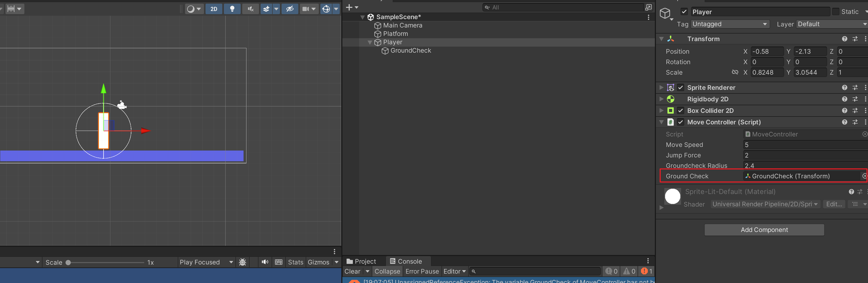Select GroundCheck child in Hierarchy
Screen dimensions: 868x283
click(411, 51)
